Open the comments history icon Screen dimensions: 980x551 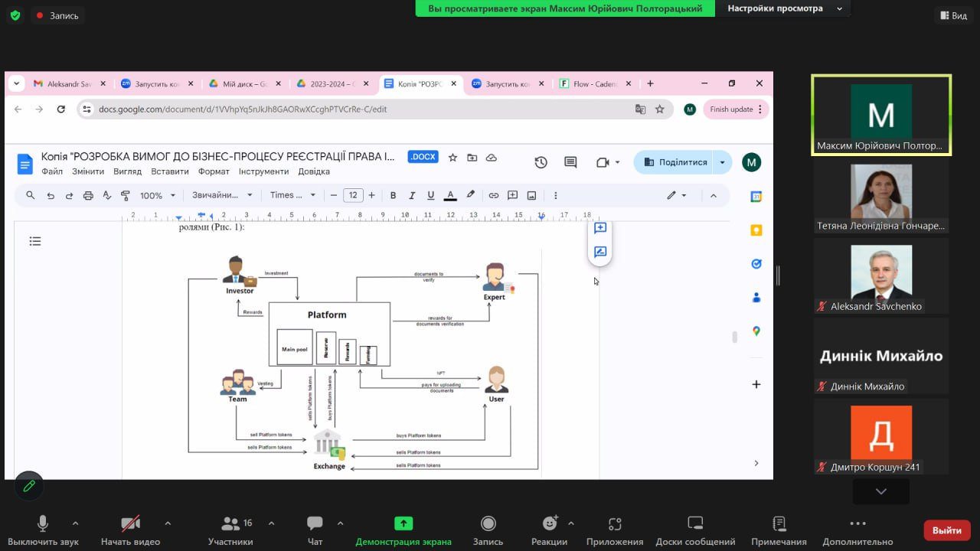pyautogui.click(x=570, y=162)
